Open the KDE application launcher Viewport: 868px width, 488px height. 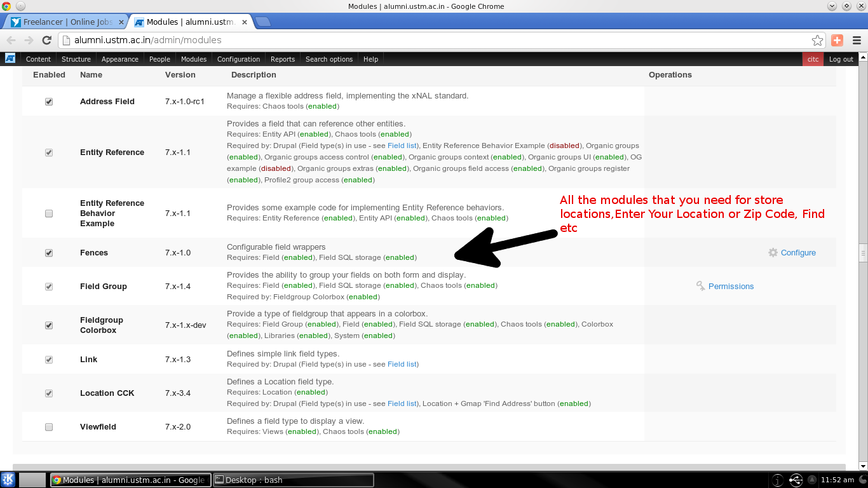click(8, 480)
